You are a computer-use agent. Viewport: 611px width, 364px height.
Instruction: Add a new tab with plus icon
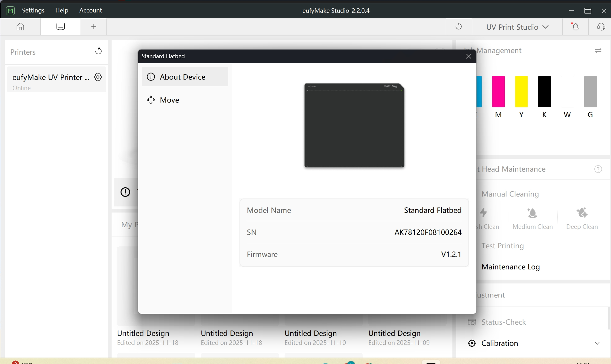coord(94,27)
